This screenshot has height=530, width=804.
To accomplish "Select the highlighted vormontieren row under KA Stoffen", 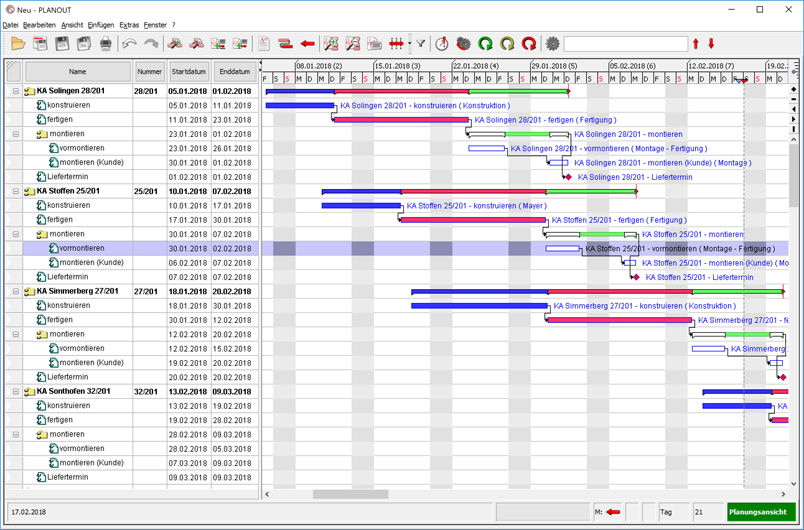I will pyautogui.click(x=140, y=249).
